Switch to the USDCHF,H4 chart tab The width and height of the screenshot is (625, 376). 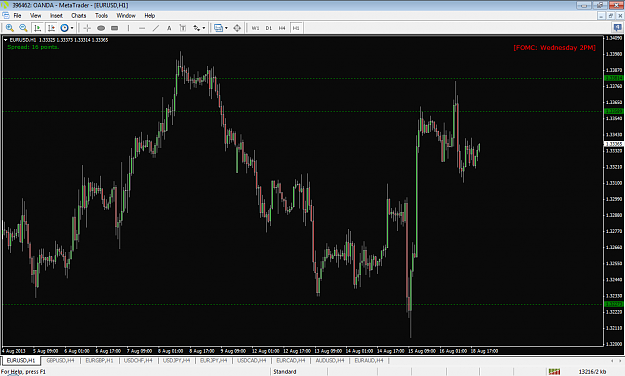pyautogui.click(x=138, y=360)
